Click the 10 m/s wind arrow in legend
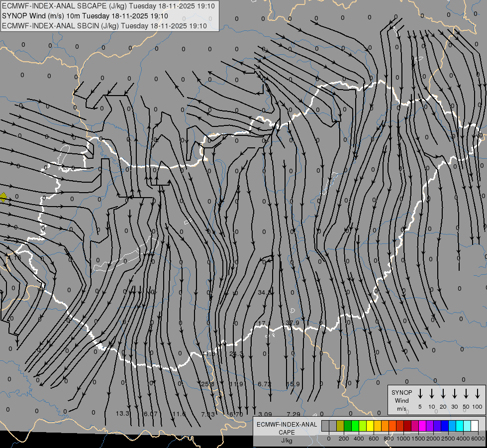 click(432, 393)
